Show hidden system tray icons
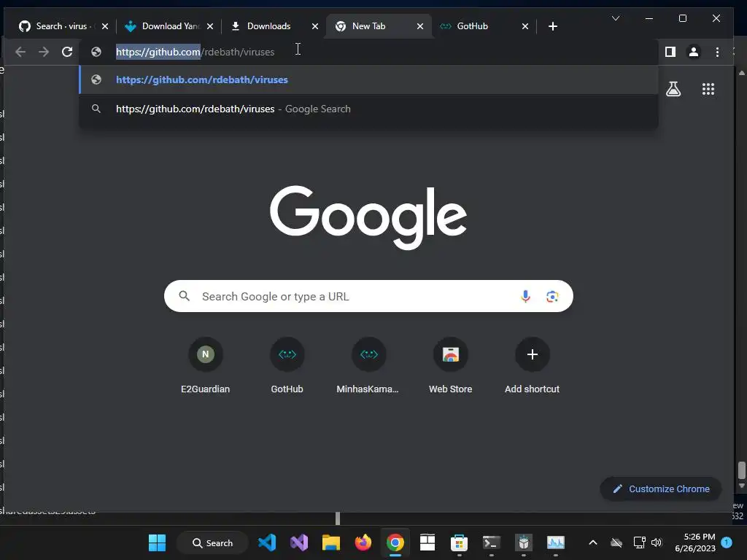Image resolution: width=747 pixels, height=560 pixels. click(x=592, y=542)
